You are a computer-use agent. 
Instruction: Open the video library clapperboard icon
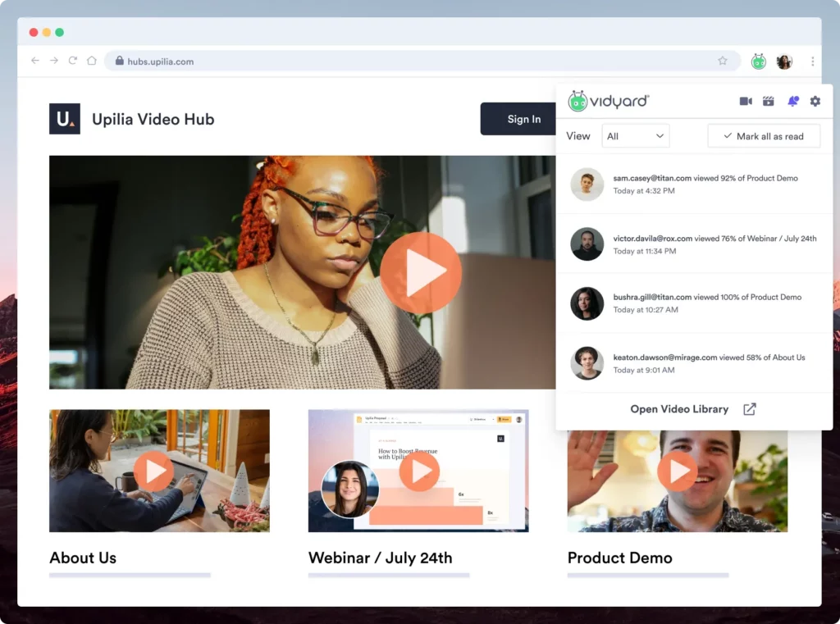point(769,101)
